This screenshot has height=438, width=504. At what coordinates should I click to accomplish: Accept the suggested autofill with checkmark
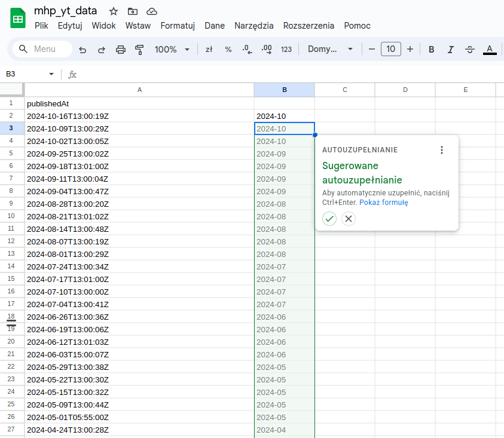[x=329, y=219]
